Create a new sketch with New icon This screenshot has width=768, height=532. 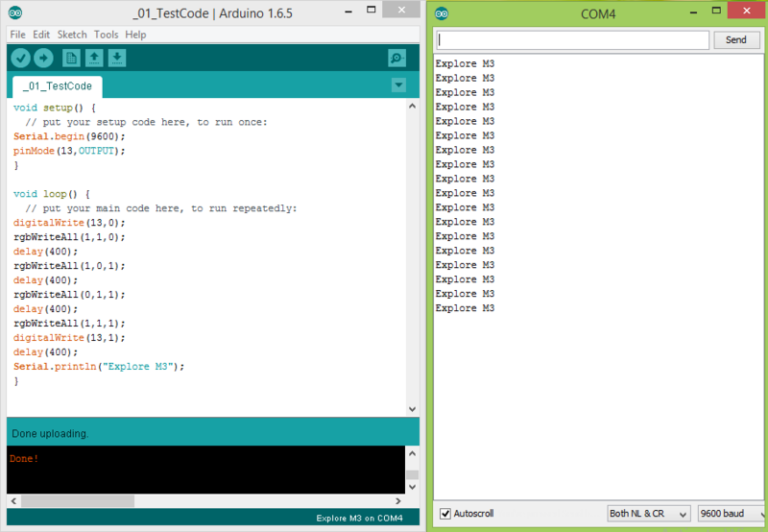(71, 58)
